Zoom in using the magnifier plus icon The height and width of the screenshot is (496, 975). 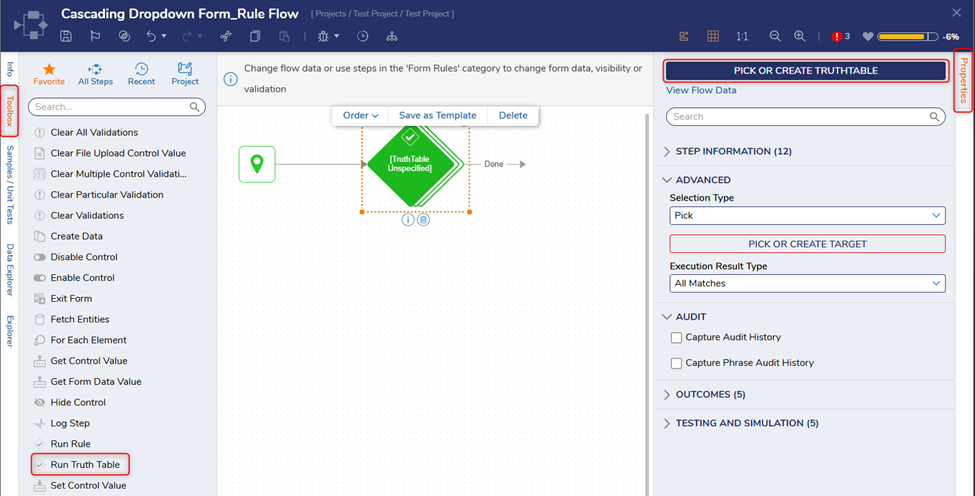[800, 36]
